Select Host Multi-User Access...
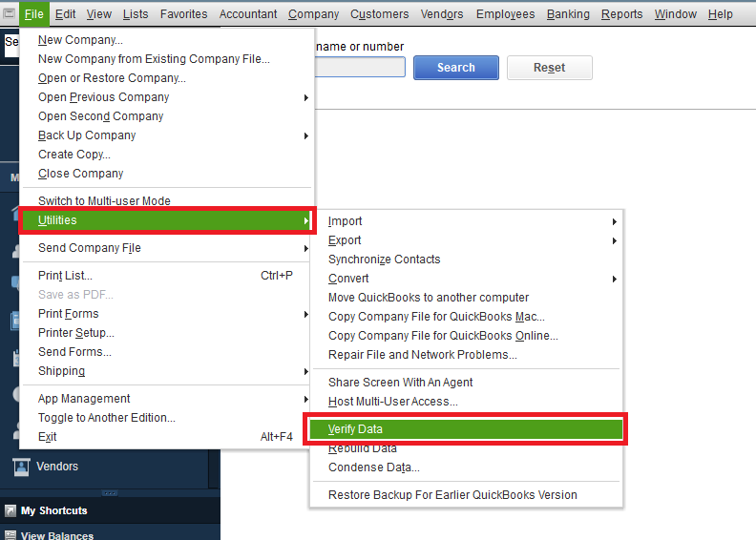Viewport: 756px width, 540px height. (x=466, y=402)
